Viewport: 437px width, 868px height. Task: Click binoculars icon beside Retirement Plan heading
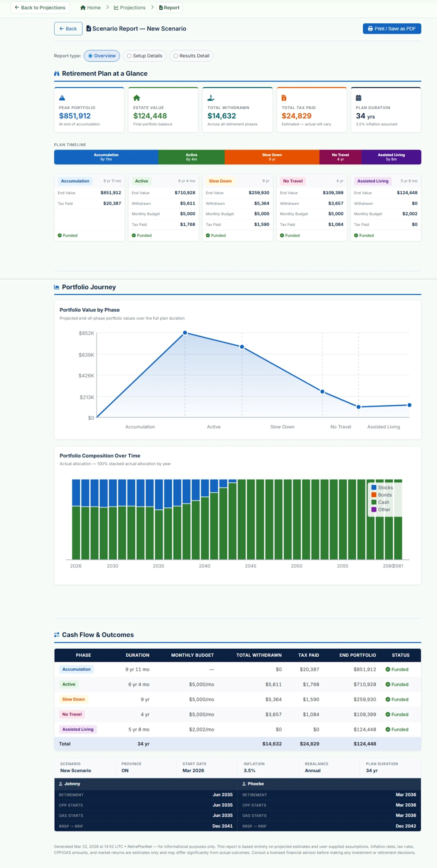click(57, 74)
